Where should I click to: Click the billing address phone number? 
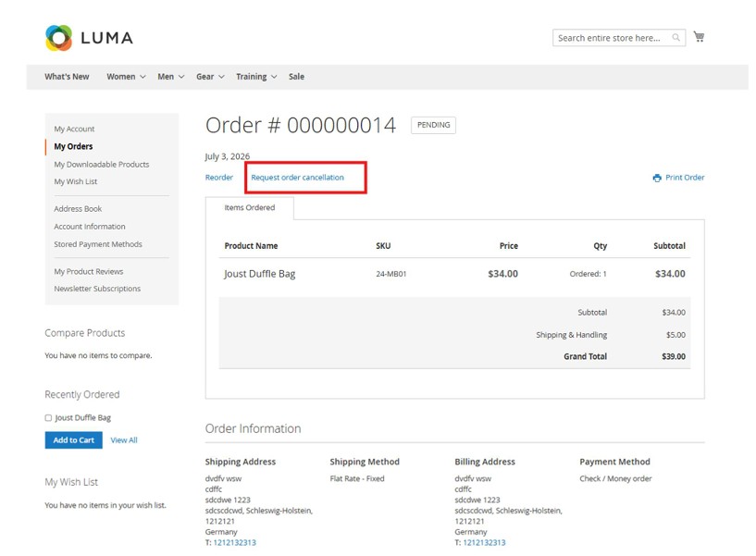(x=484, y=542)
